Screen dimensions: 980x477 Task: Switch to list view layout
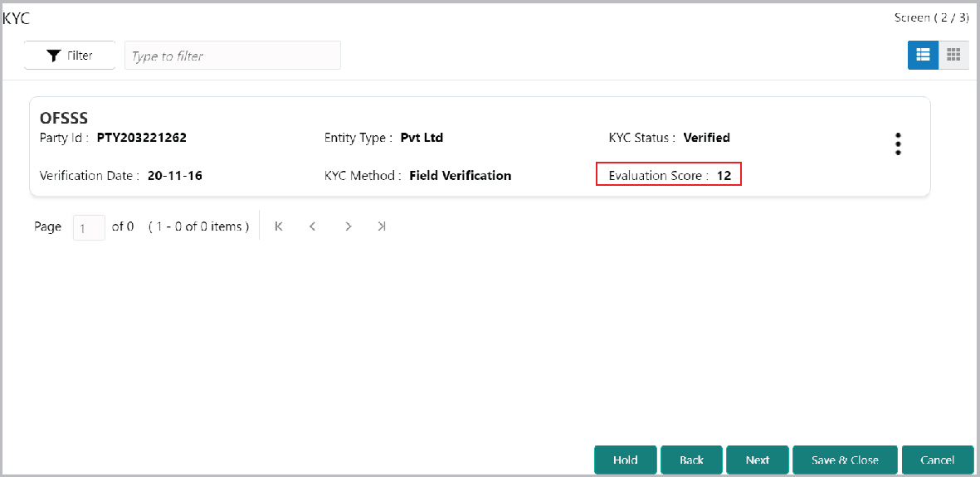pos(923,55)
